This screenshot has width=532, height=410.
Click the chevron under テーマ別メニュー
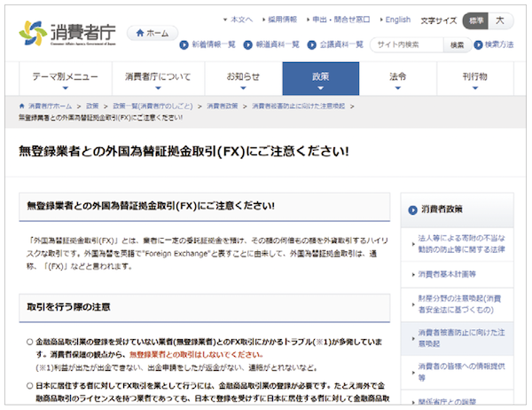click(x=66, y=88)
